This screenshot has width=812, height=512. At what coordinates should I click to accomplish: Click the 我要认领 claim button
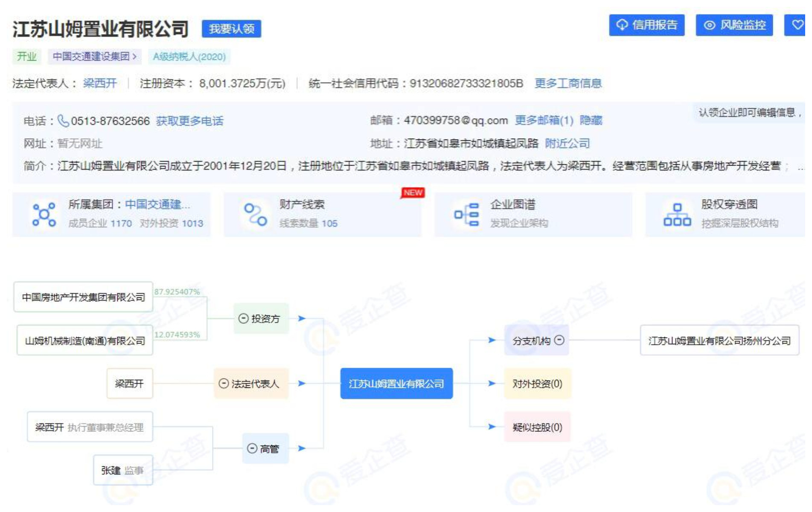231,29
